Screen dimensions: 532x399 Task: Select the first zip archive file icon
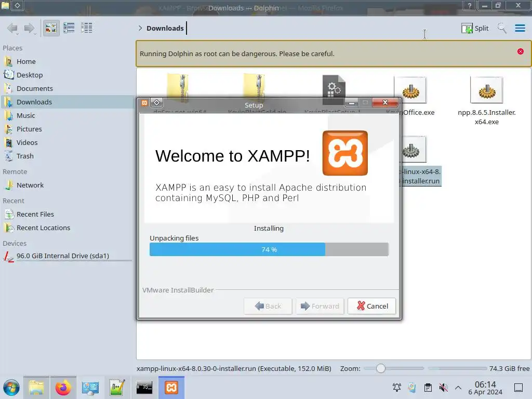178,86
